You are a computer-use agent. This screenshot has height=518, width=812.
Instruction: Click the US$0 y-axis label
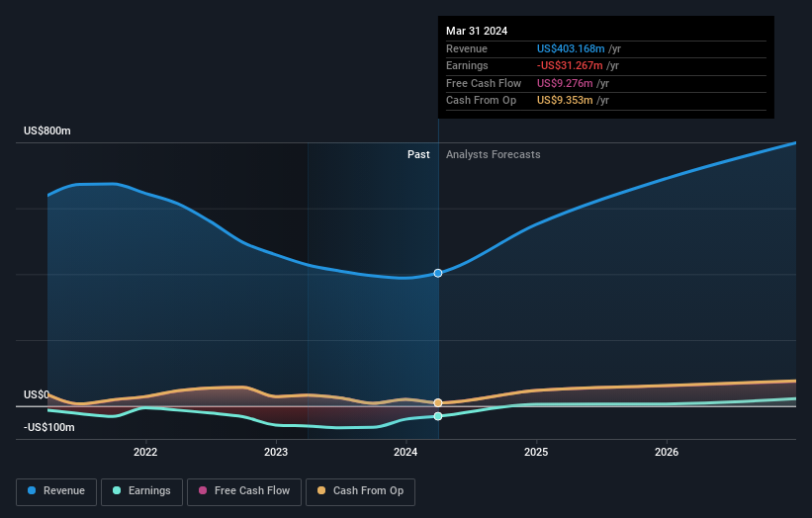(x=37, y=394)
